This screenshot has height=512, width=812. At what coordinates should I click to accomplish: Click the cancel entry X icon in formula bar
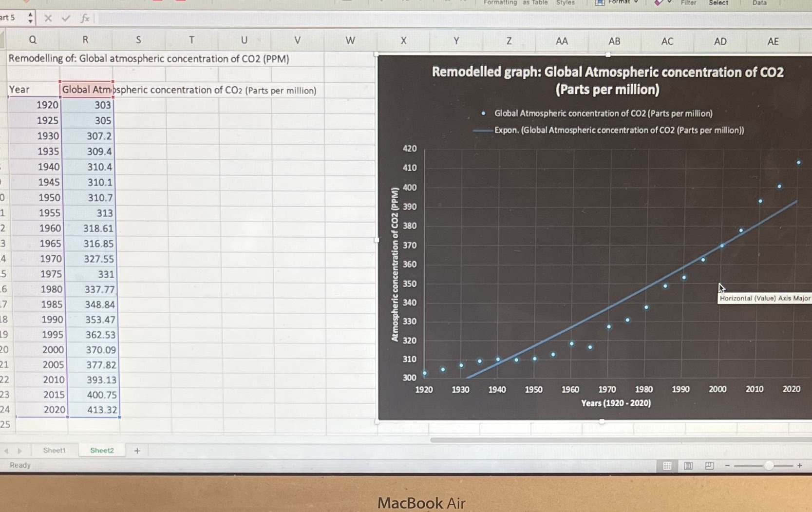tap(48, 19)
